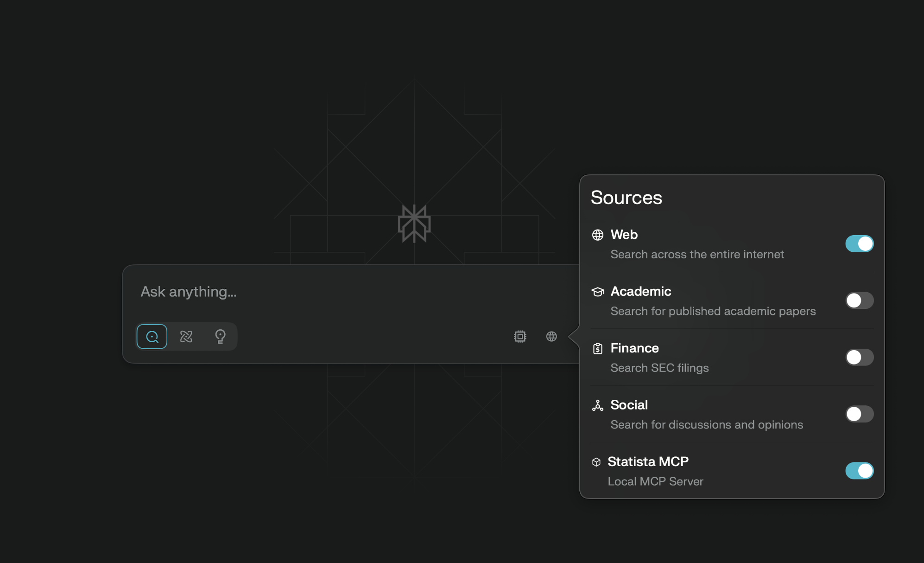
Task: Select the Labs lightbulb mode icon
Action: pyautogui.click(x=220, y=337)
